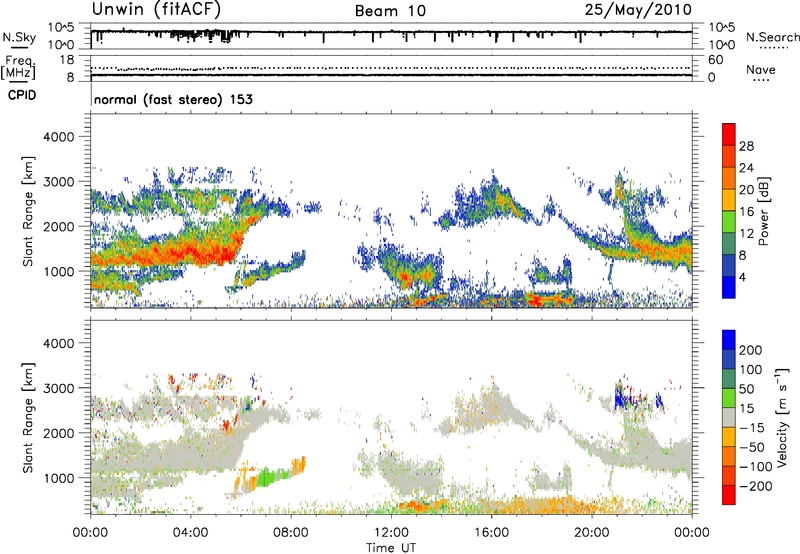Click the '28' tick on Power colorbar
Image resolution: width=800 pixels, height=554 pixels.
[x=746, y=146]
